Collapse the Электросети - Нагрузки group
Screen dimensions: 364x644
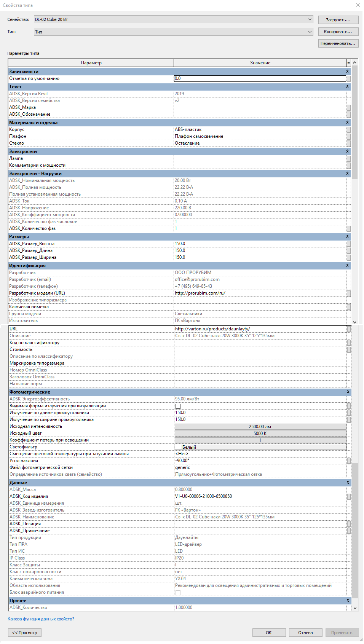pos(347,174)
